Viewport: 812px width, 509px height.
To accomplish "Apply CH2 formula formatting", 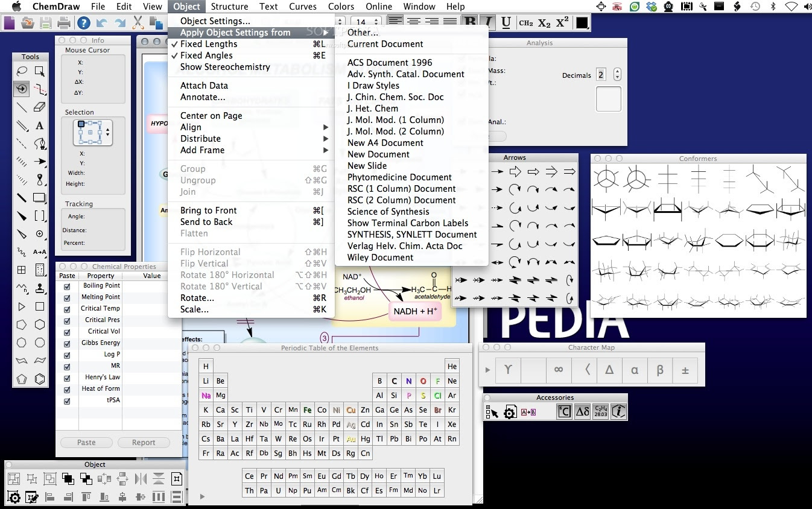I will (x=525, y=23).
